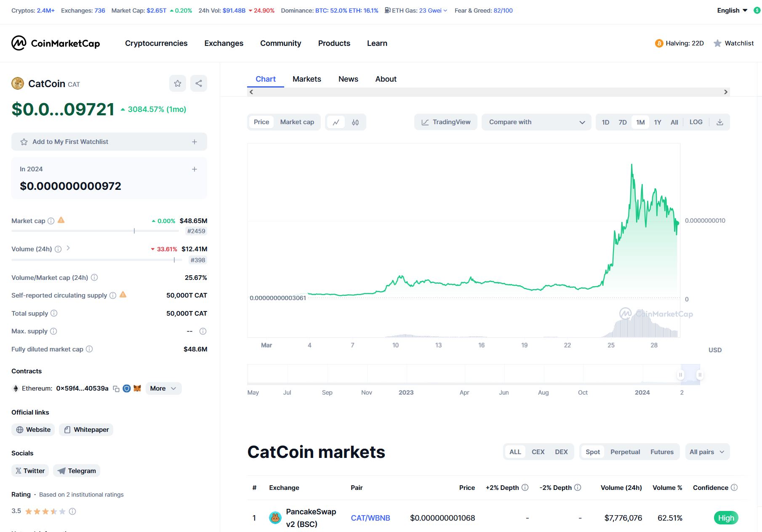Image resolution: width=762 pixels, height=532 pixels.
Task: Click the right handle of timeline range slider
Action: click(x=700, y=375)
